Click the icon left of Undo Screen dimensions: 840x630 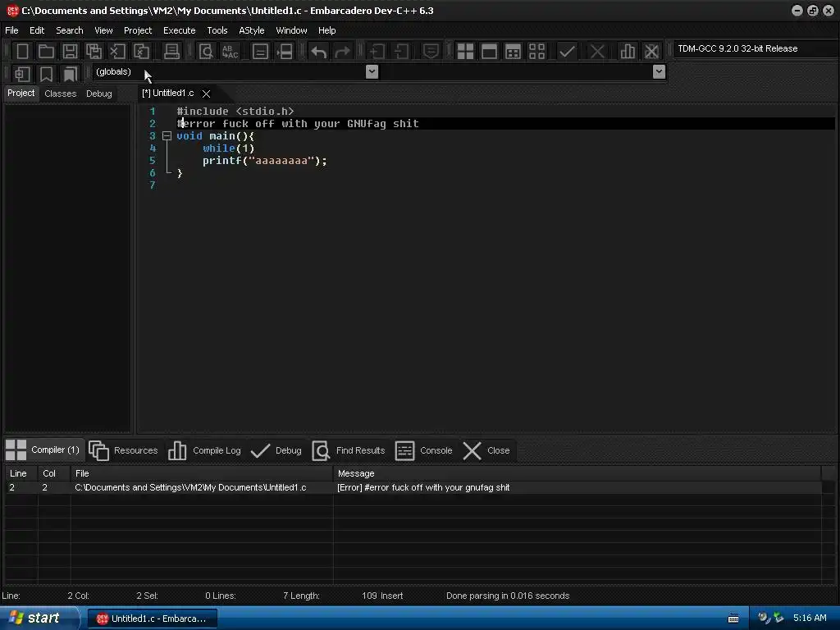(x=285, y=52)
